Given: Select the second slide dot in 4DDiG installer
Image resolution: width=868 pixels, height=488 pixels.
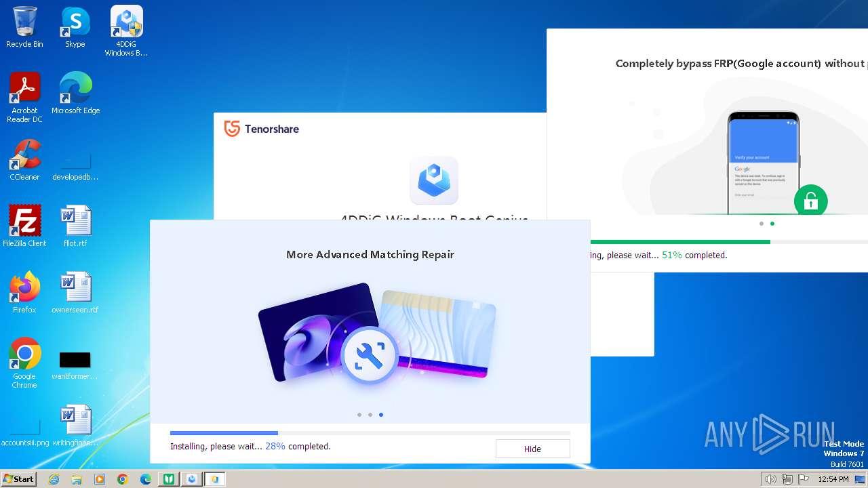Looking at the screenshot, I should [370, 415].
